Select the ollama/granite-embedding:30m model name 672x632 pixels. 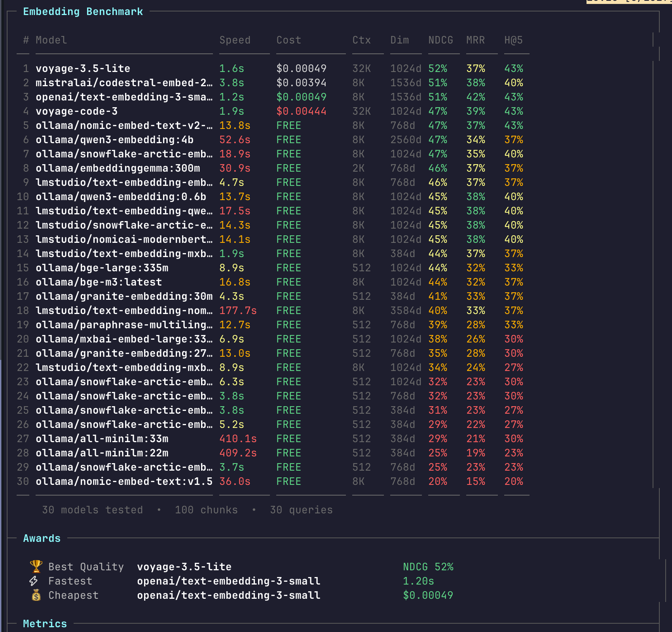pos(124,296)
